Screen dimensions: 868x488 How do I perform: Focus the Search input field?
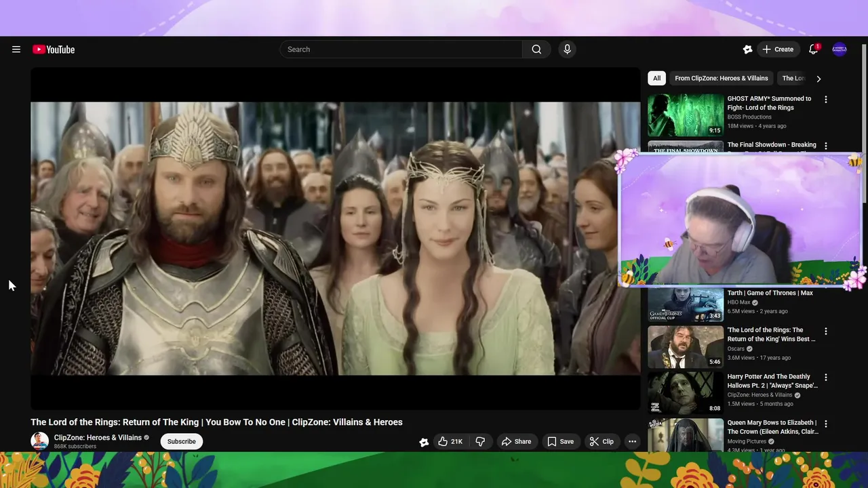401,49
